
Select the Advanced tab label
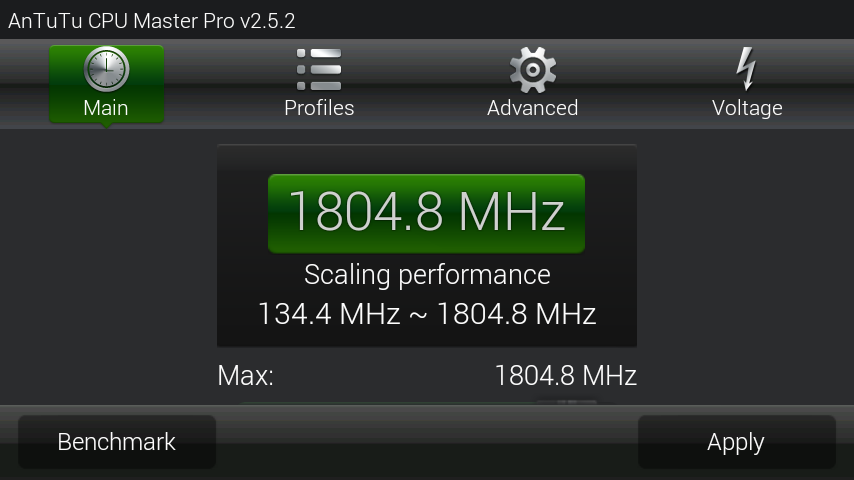[x=532, y=108]
